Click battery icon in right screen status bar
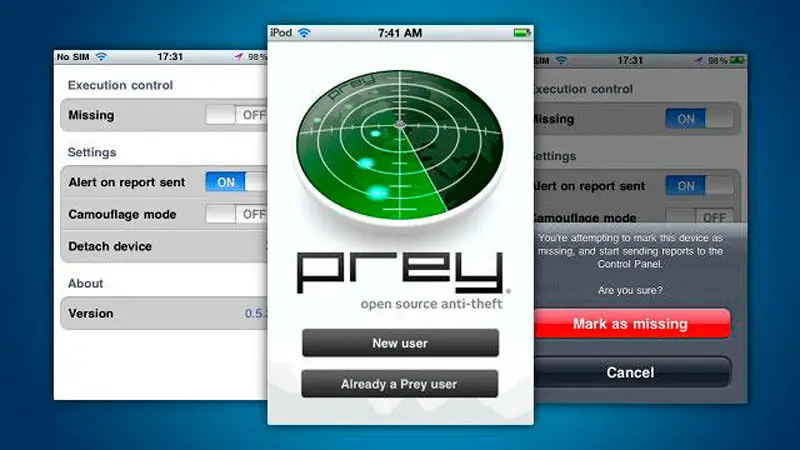Screen dimensions: 800x450 737,60
